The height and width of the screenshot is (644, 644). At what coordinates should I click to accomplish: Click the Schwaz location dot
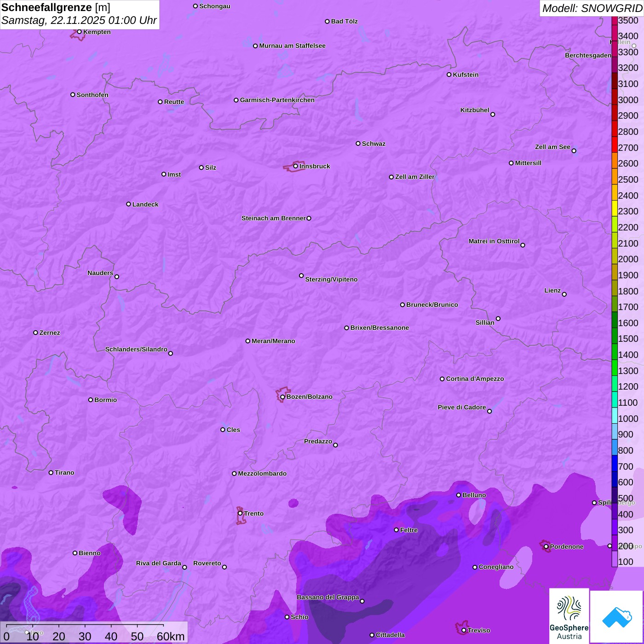pos(358,144)
